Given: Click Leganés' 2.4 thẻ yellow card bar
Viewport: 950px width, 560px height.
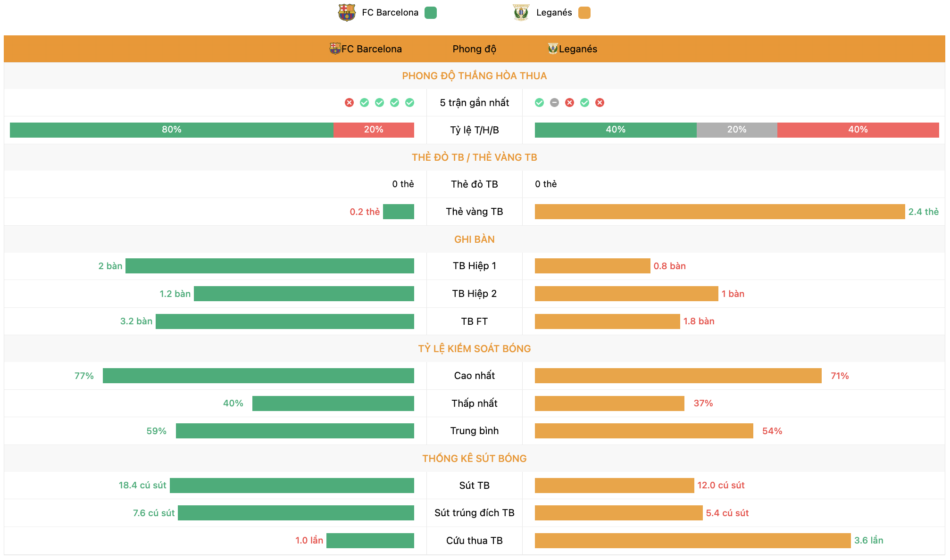Looking at the screenshot, I should pos(720,212).
